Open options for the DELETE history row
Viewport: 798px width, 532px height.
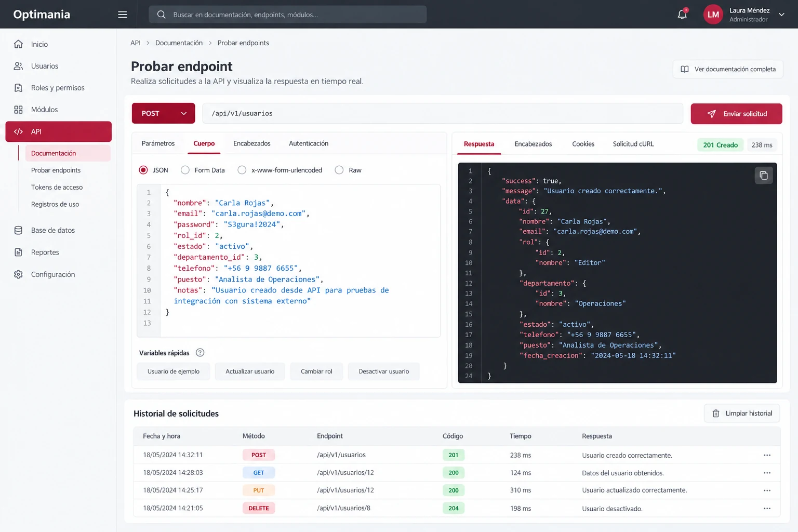tap(767, 508)
